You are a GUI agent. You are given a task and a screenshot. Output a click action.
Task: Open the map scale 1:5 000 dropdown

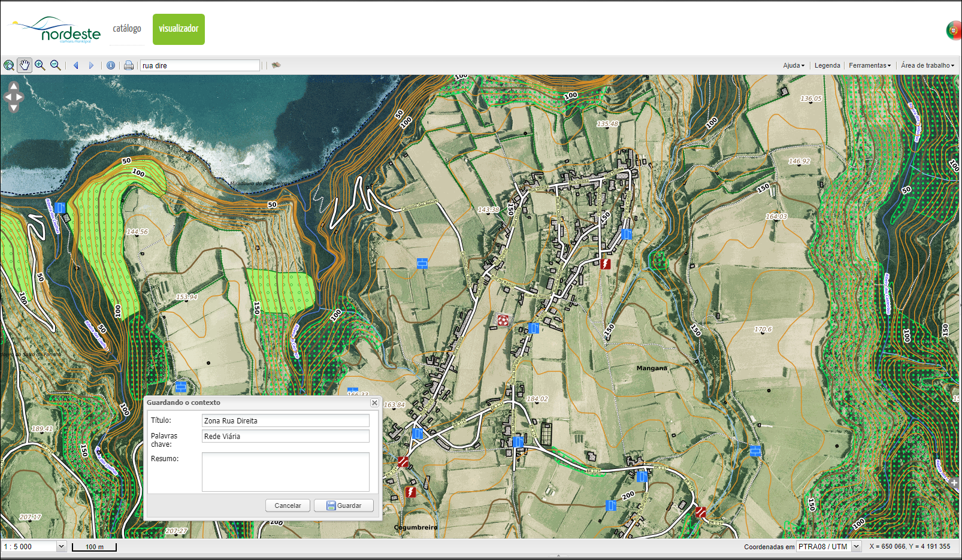point(60,546)
